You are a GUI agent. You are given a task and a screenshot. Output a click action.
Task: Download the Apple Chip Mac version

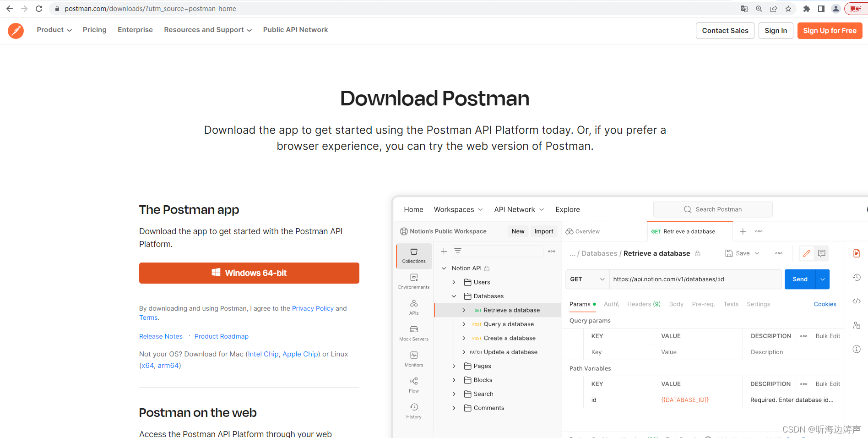point(300,354)
